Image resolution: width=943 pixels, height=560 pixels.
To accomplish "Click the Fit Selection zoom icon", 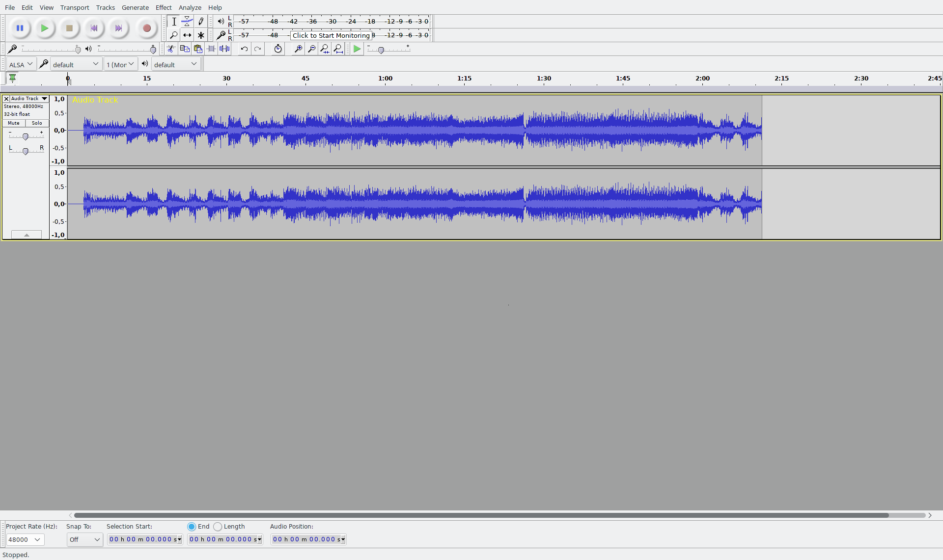I will [325, 49].
